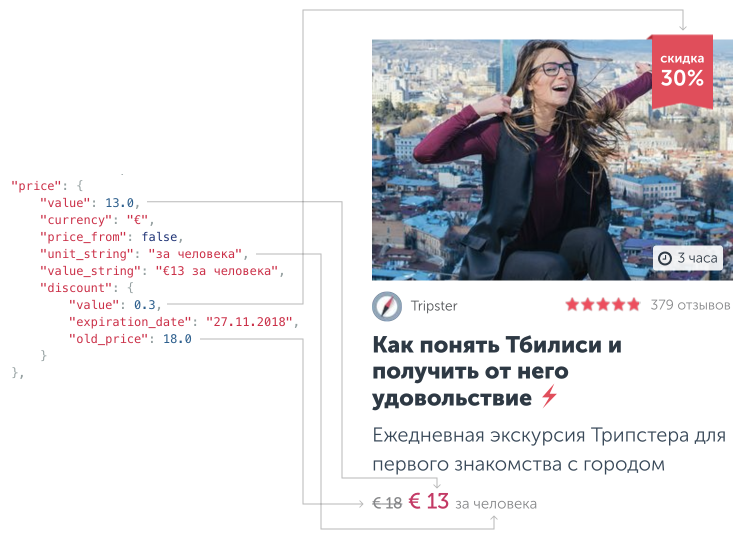The height and width of the screenshot is (539, 747).
Task: Click the 3 часа duration badge
Action: tap(687, 258)
